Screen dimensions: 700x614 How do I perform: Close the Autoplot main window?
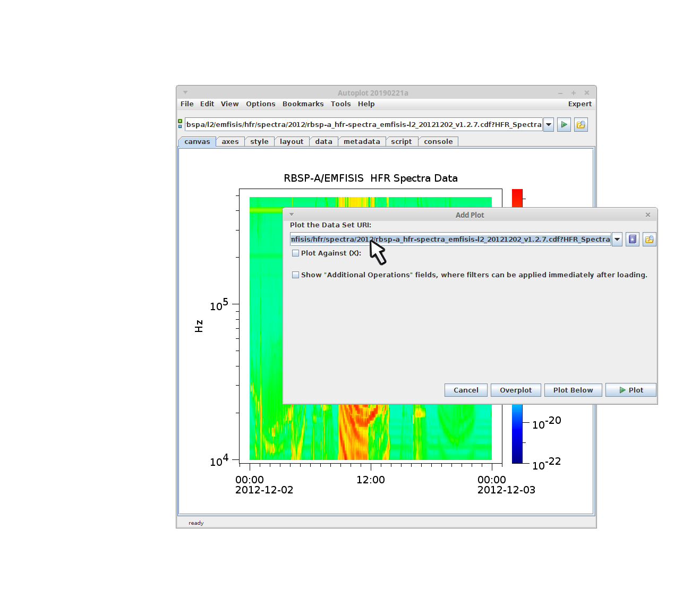click(x=587, y=93)
